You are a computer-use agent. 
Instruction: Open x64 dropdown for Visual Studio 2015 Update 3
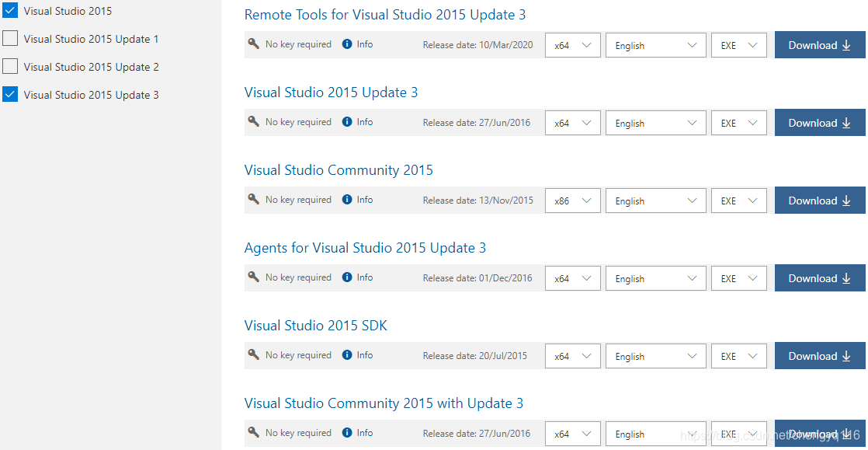[573, 123]
